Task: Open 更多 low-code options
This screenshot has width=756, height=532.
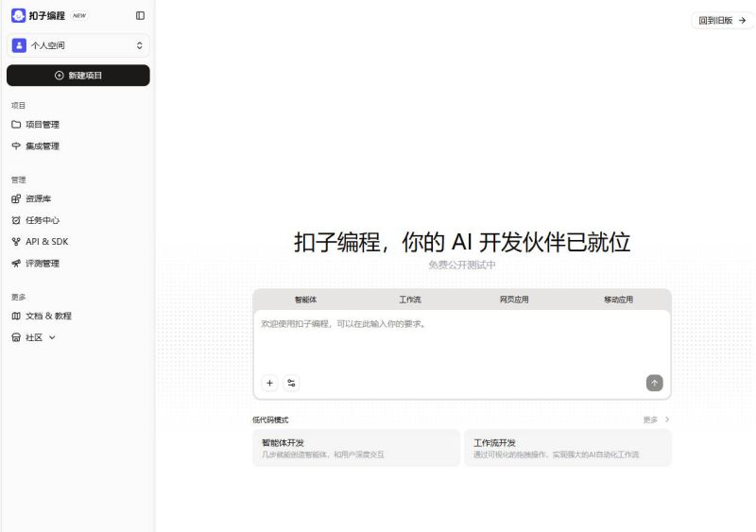Action: pos(656,420)
